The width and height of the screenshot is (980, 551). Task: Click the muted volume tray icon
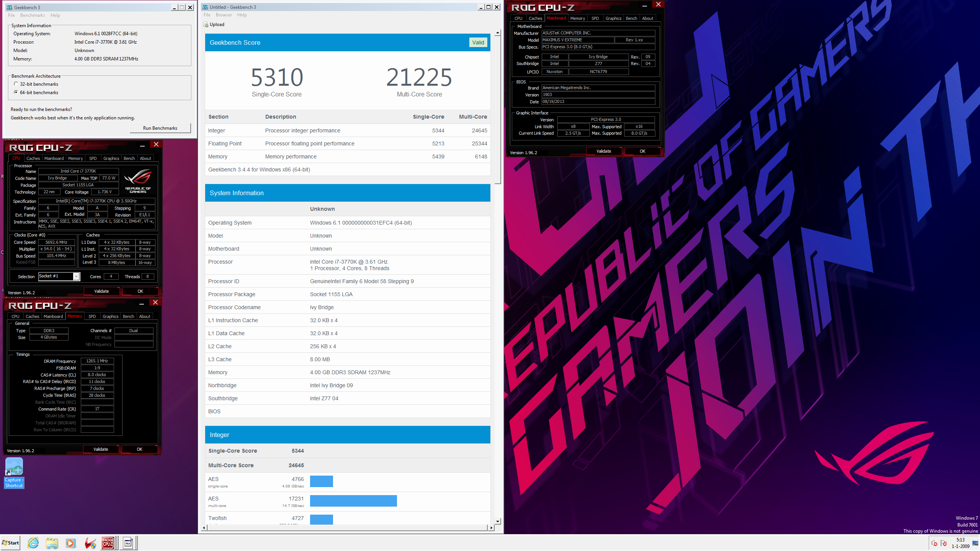[x=934, y=543]
